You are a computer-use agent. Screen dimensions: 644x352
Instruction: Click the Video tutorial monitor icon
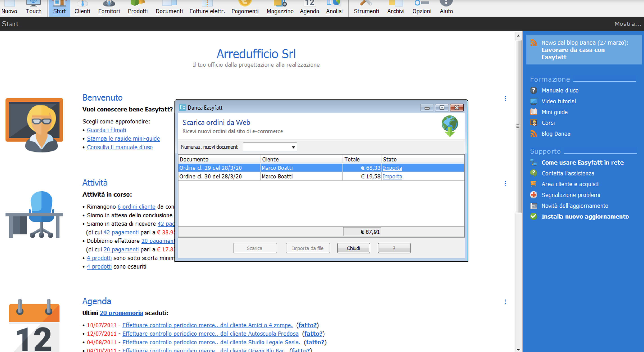(x=533, y=101)
